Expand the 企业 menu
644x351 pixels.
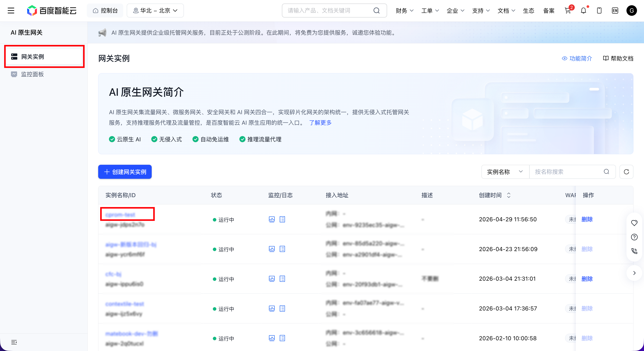coord(455,11)
